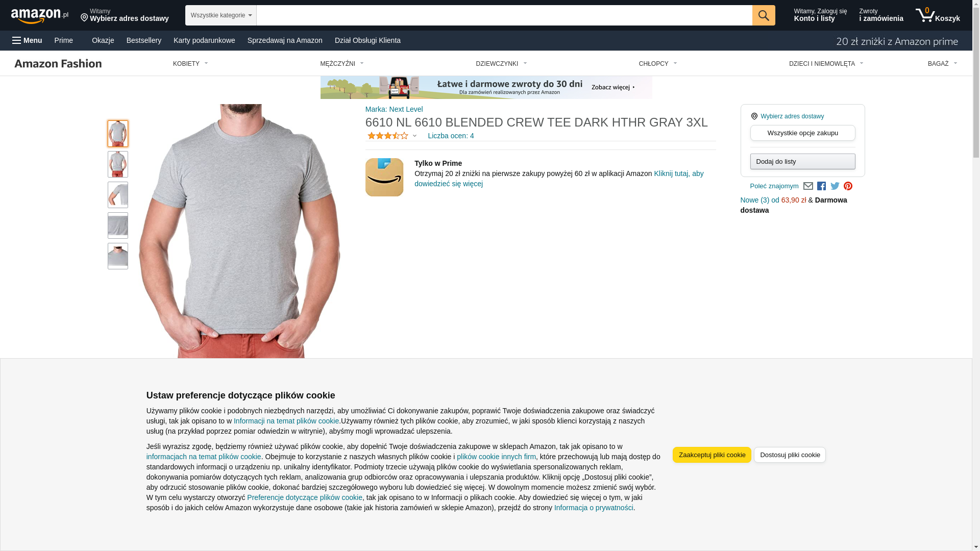Go to Amazon.pl home logo
Image resolution: width=980 pixels, height=551 pixels.
(40, 16)
